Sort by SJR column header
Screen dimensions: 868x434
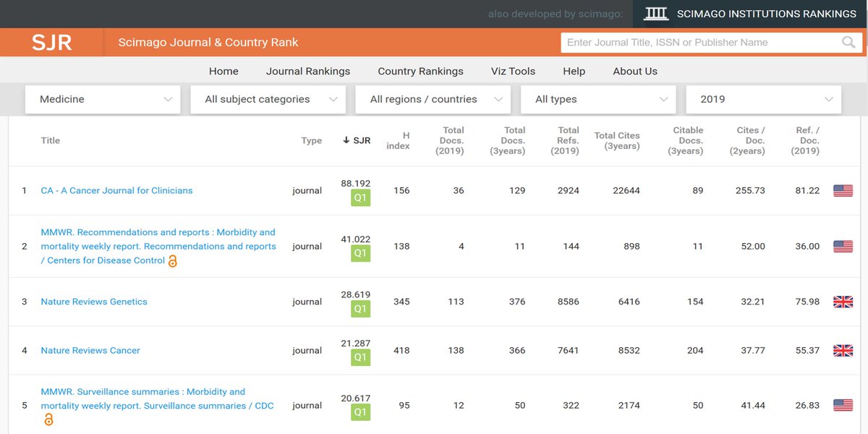[357, 141]
